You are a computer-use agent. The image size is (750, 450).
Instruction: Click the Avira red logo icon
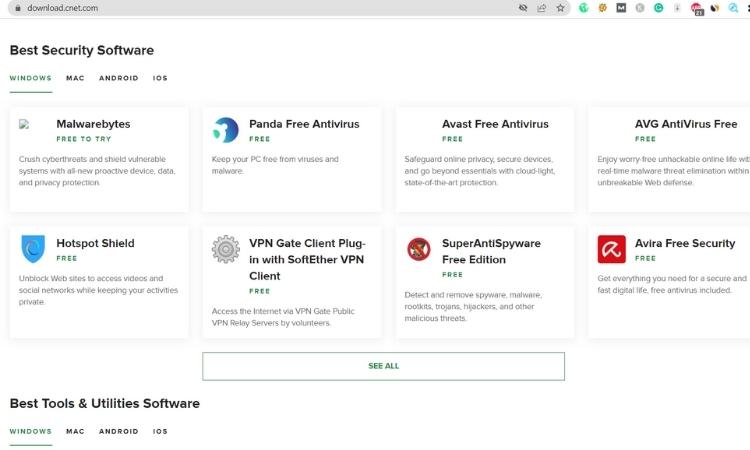[611, 249]
